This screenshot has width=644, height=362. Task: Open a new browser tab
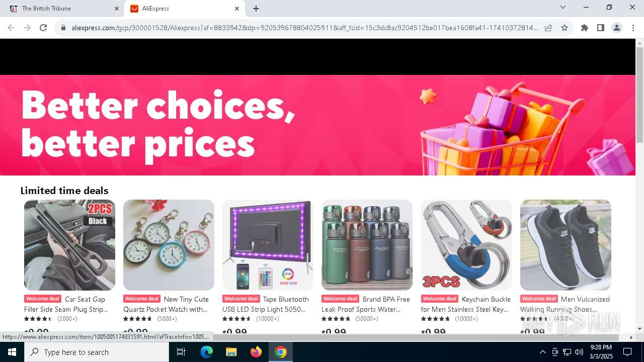256,9
